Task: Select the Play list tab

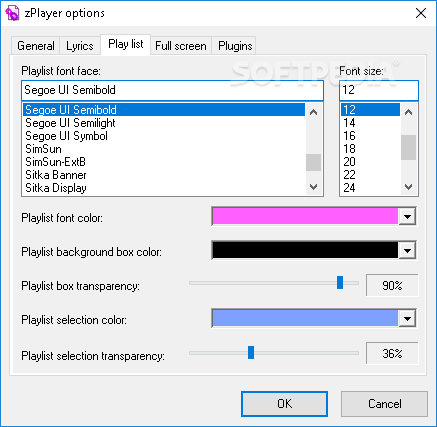Action: [x=126, y=44]
